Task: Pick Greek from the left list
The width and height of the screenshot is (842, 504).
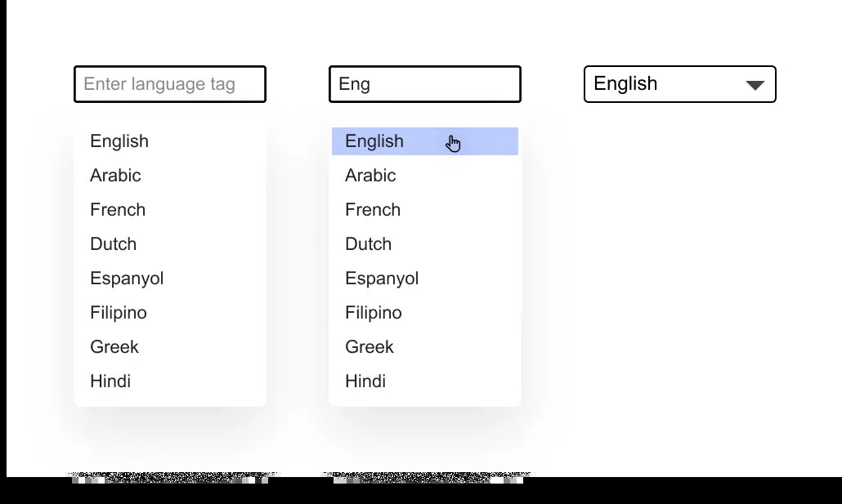Action: [x=170, y=347]
